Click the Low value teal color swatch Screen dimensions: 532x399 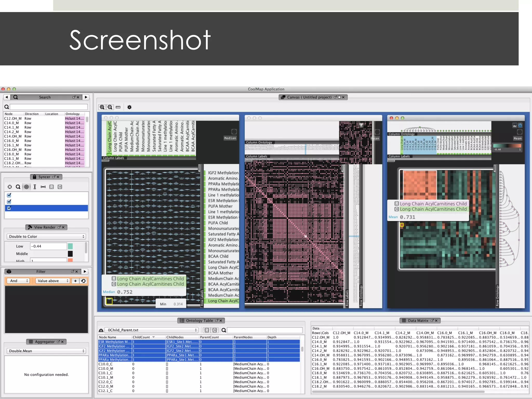pyautogui.click(x=70, y=246)
